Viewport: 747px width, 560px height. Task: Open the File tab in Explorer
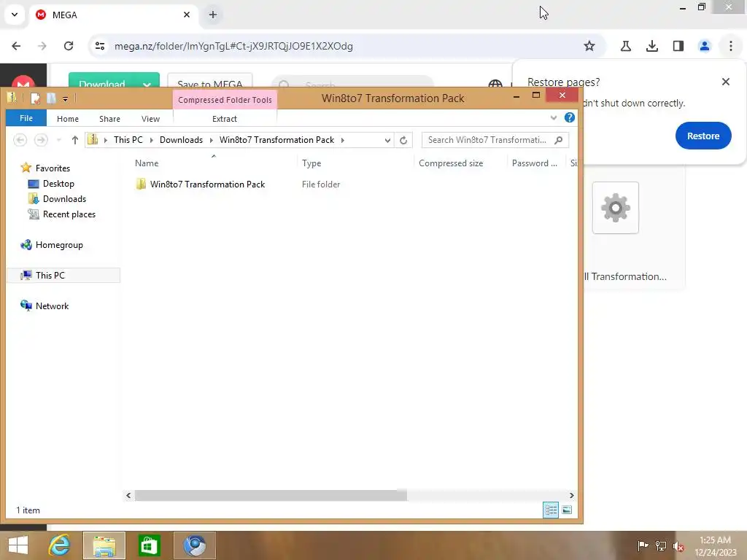point(26,118)
